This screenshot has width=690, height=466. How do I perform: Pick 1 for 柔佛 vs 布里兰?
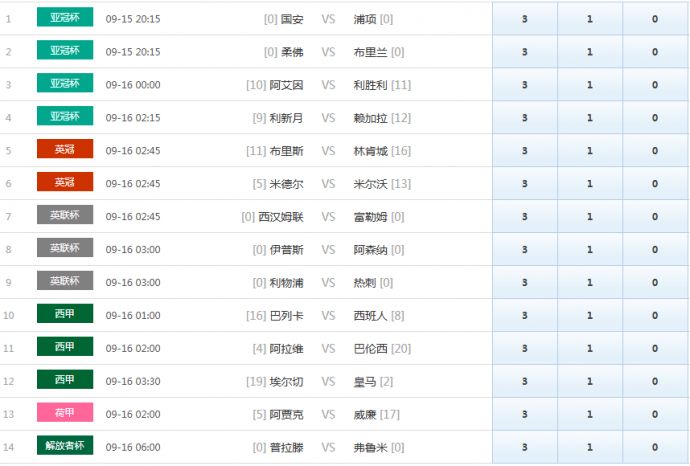590,51
